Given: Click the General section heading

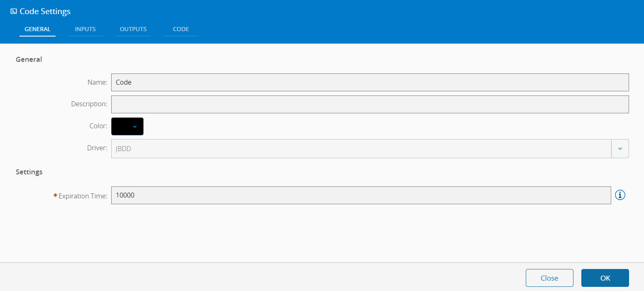Looking at the screenshot, I should point(29,59).
